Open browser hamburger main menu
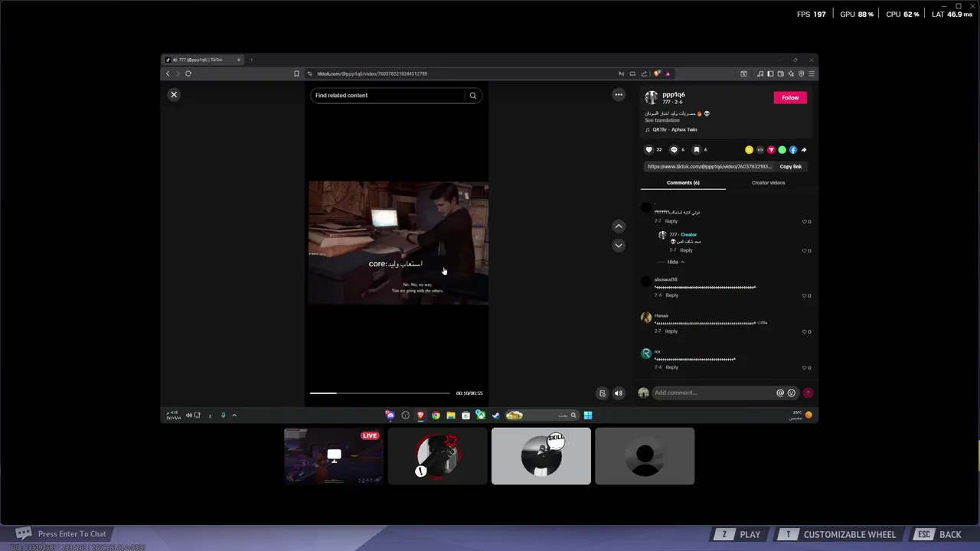Viewport: 980px width, 551px height. [812, 73]
